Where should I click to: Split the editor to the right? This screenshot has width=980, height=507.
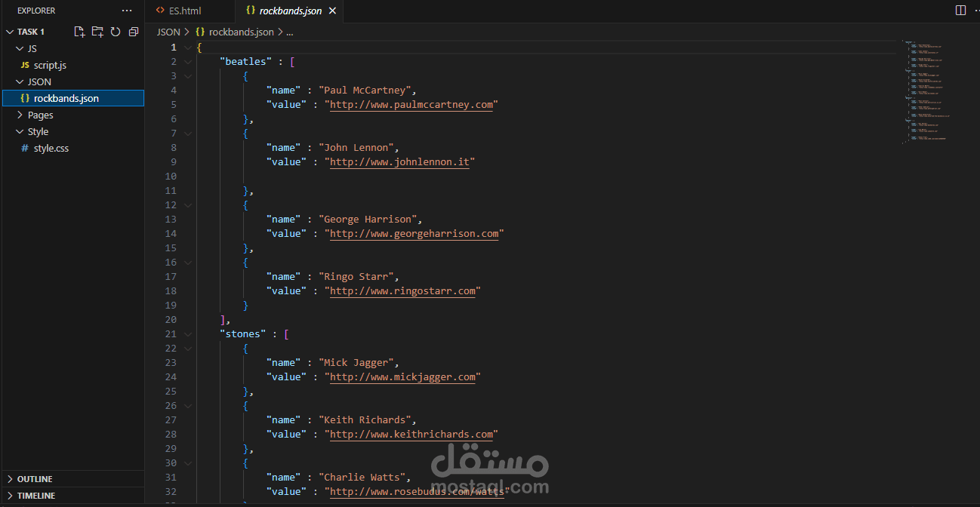(x=960, y=11)
